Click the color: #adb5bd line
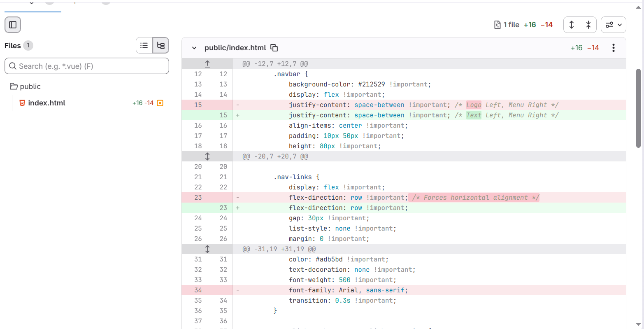The width and height of the screenshot is (644, 329). coord(404,259)
